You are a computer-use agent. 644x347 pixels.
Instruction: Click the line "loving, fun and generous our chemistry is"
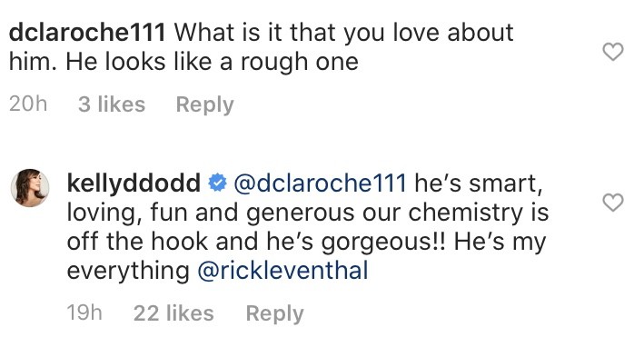click(308, 213)
